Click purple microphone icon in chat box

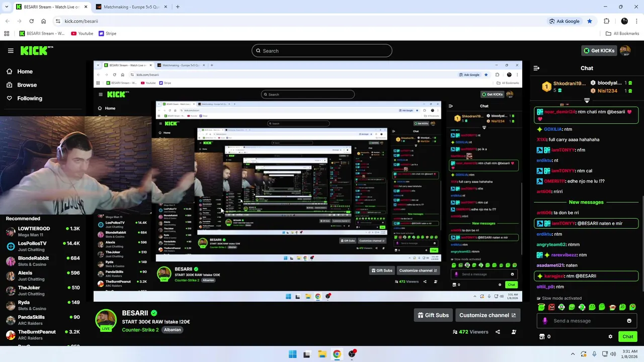(545, 321)
